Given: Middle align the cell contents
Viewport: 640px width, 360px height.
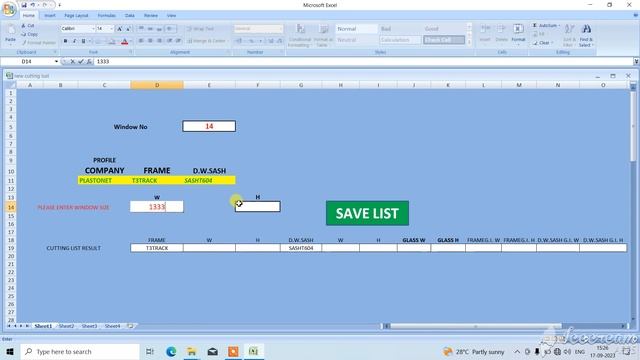Looking at the screenshot, I should click(x=150, y=29).
